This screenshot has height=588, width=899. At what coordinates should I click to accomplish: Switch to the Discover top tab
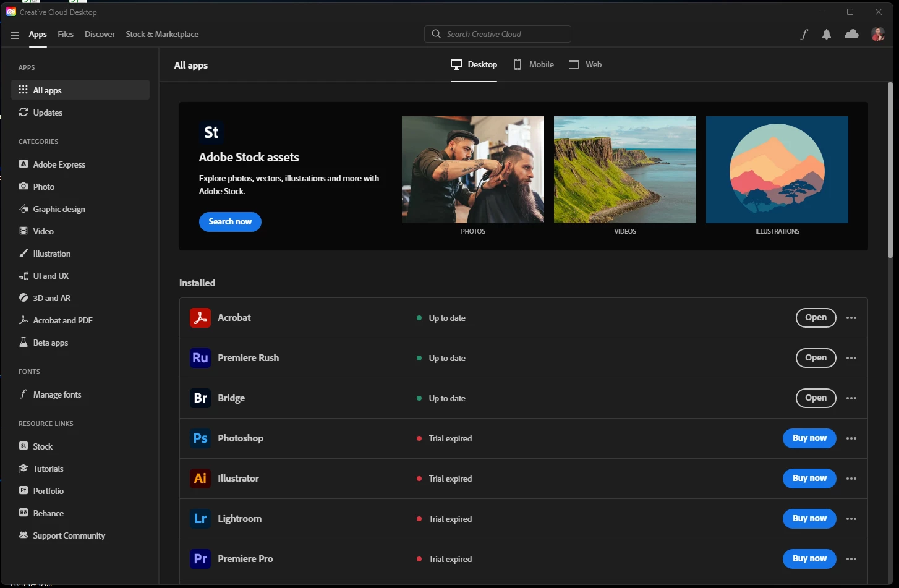[100, 35]
